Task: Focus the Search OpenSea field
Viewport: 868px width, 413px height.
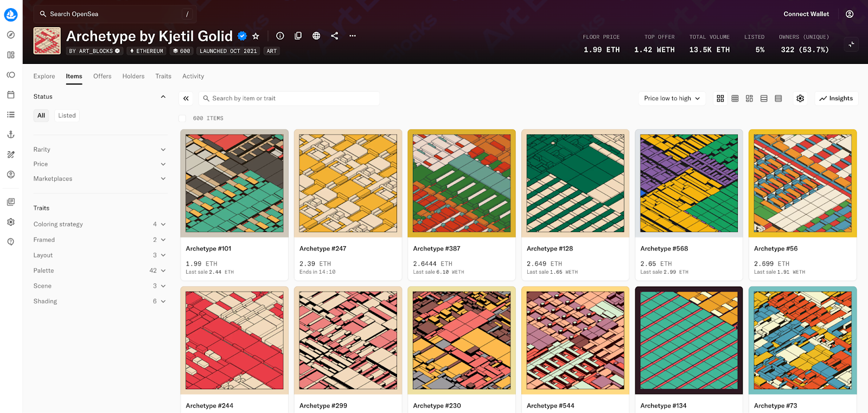Action: [115, 14]
